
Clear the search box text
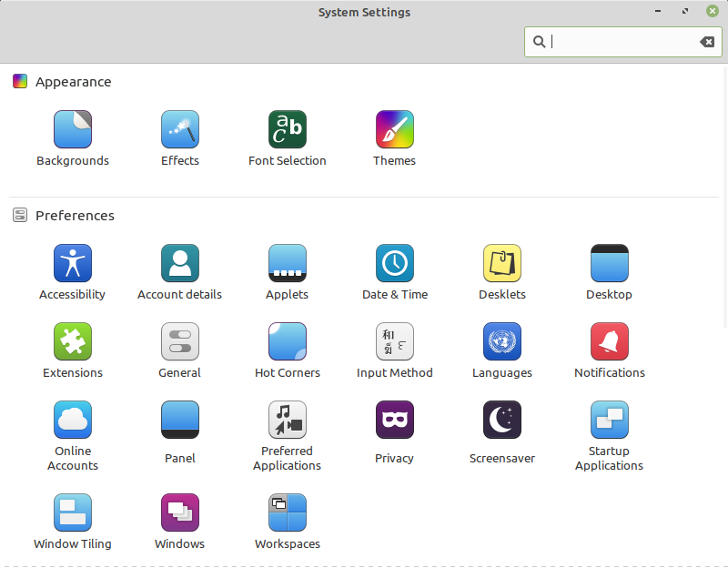[x=706, y=42]
